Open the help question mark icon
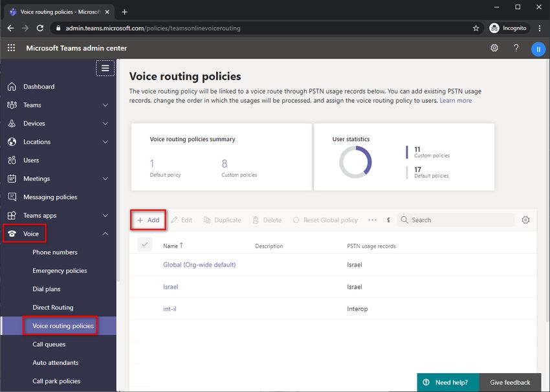550x392 pixels. click(x=516, y=48)
